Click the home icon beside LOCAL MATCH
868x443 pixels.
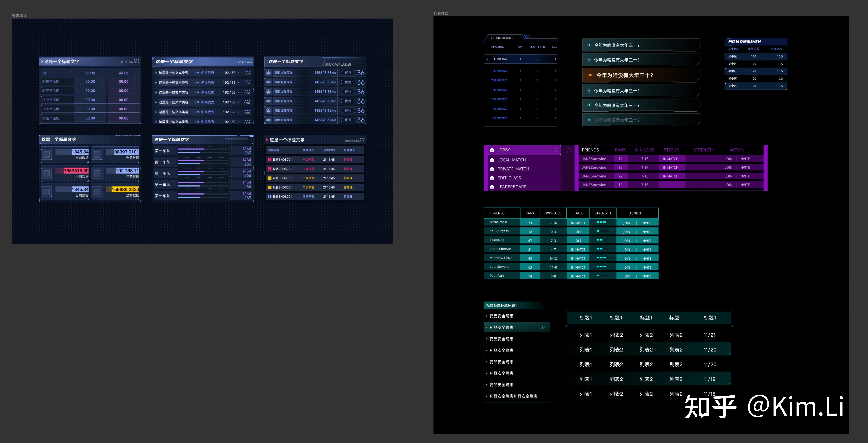coord(492,160)
